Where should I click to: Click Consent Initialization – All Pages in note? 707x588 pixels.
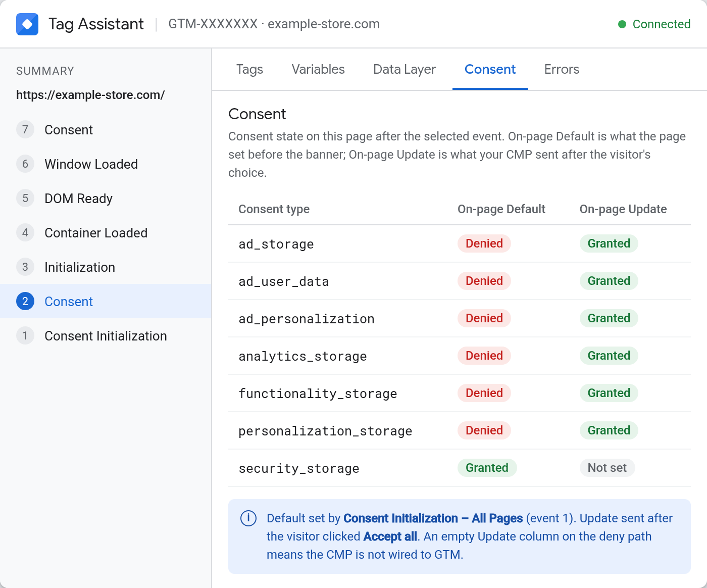point(433,518)
